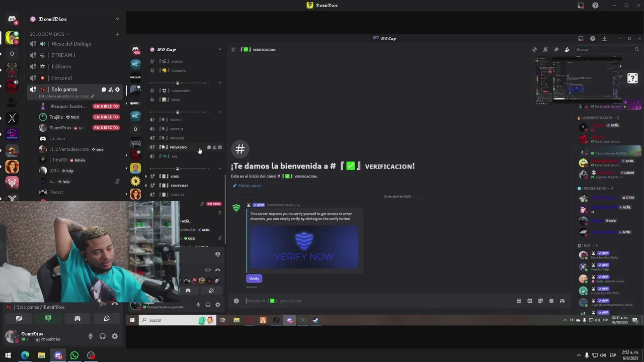This screenshot has width=644, height=362.
Task: Join the Mesa del Diálogo voice channel
Action: 75,44
